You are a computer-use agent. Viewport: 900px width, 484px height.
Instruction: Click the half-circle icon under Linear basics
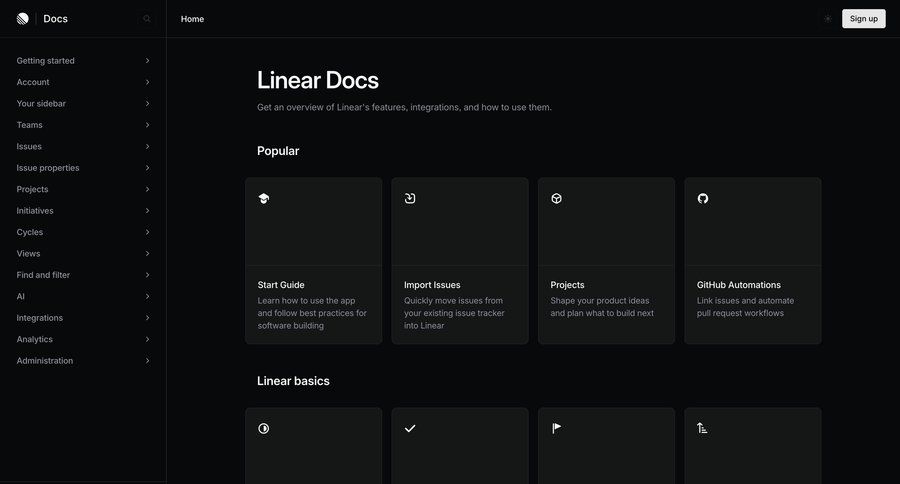pyautogui.click(x=263, y=428)
